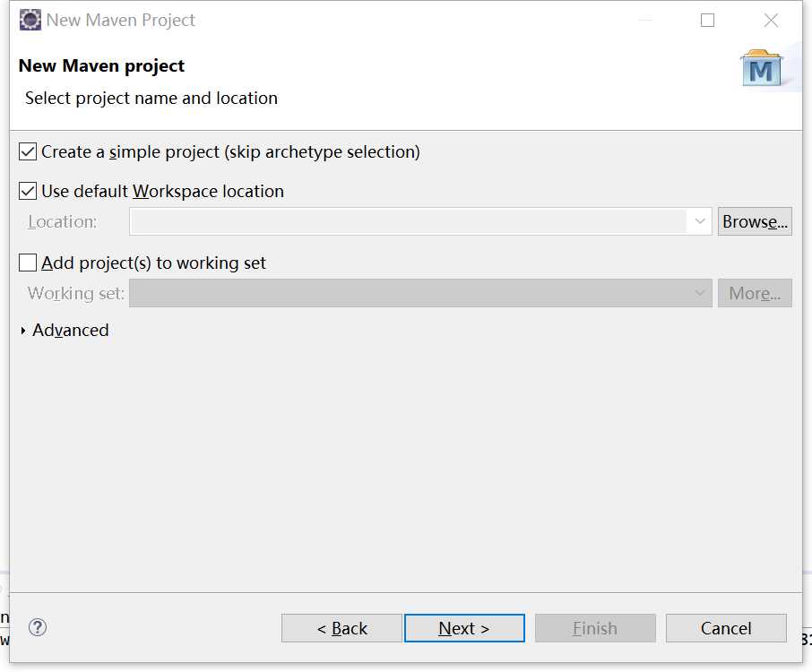Open the Working set dropdown arrow
The image size is (812, 672).
[700, 293]
